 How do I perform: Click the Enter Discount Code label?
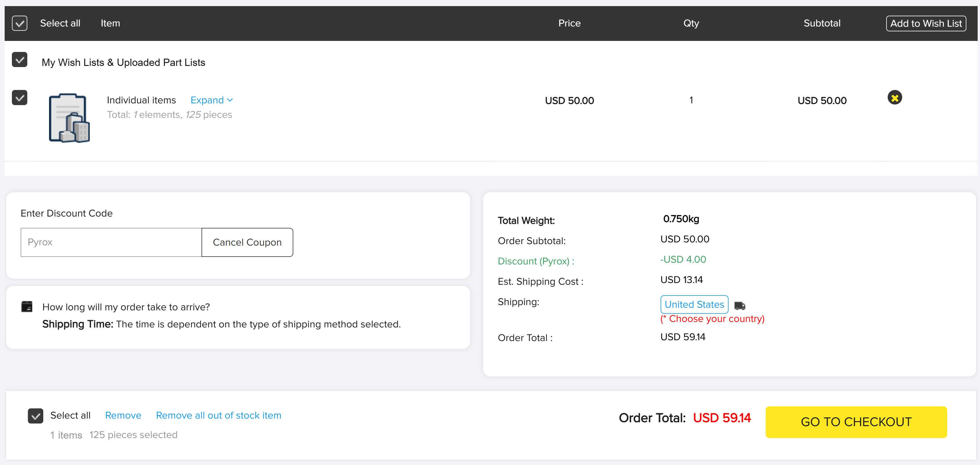click(66, 213)
